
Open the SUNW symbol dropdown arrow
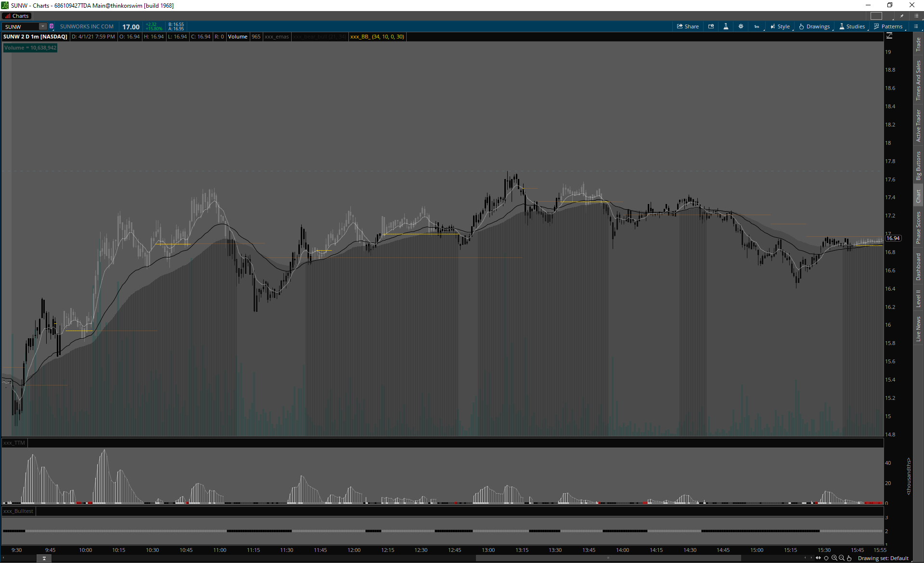(x=43, y=26)
